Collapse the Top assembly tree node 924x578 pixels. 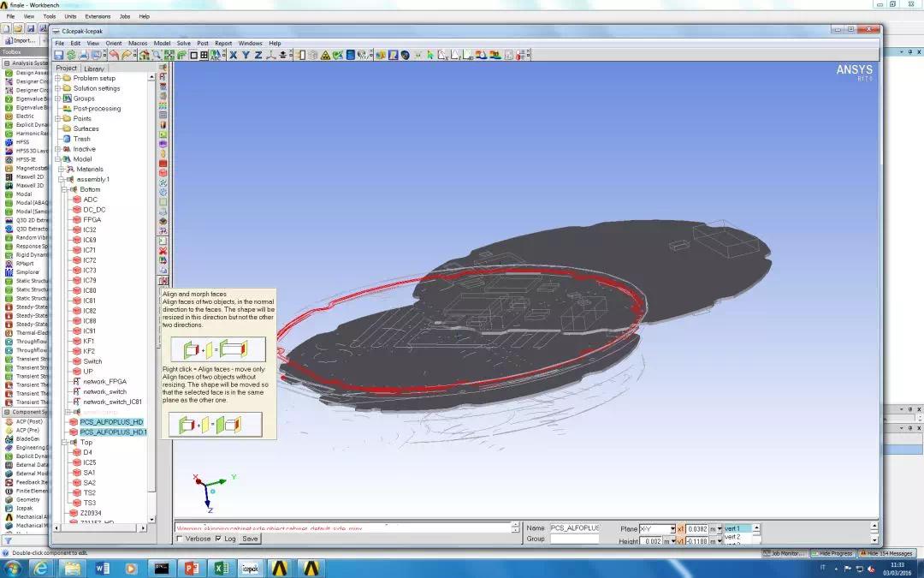[x=66, y=442]
